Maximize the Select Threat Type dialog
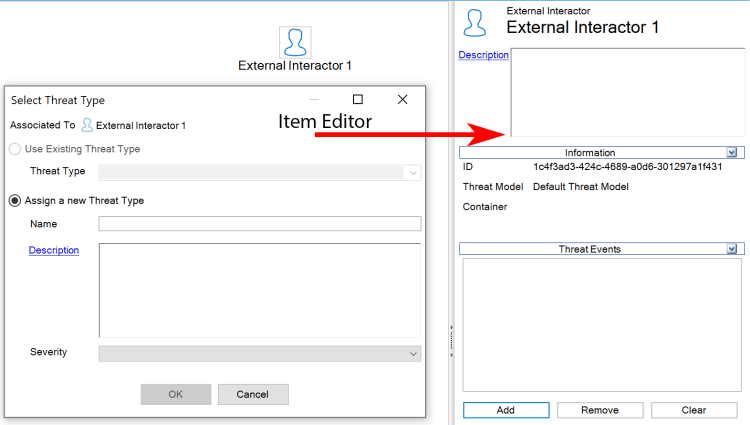This screenshot has height=425, width=750. pos(358,100)
